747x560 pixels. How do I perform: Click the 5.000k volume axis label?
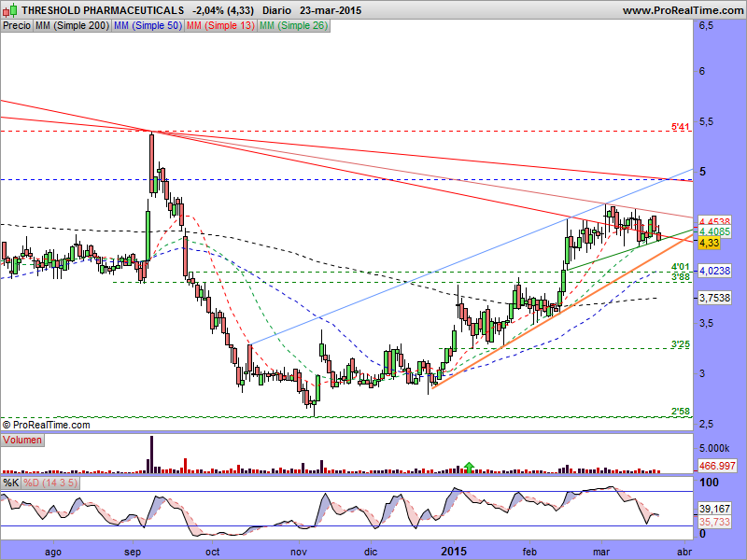tap(714, 449)
